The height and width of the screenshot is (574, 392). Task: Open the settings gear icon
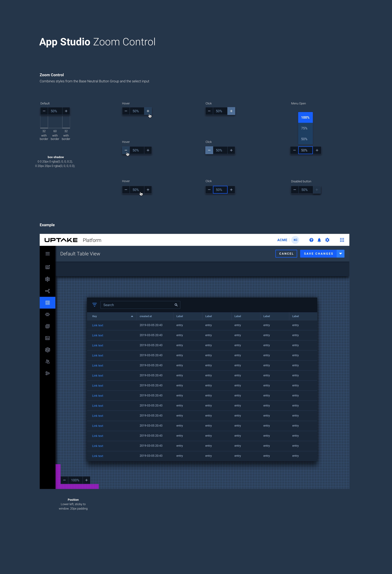327,240
